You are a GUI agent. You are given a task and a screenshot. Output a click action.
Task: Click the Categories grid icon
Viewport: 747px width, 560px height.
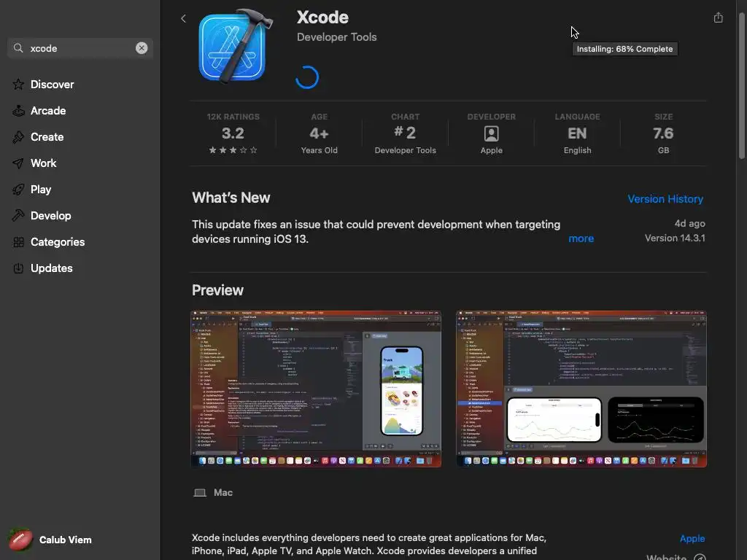(x=18, y=242)
